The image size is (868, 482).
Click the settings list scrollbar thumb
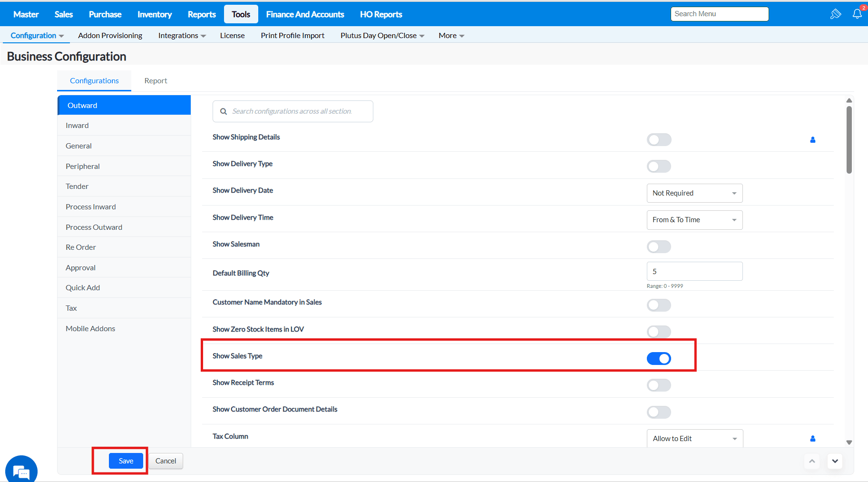click(x=849, y=140)
